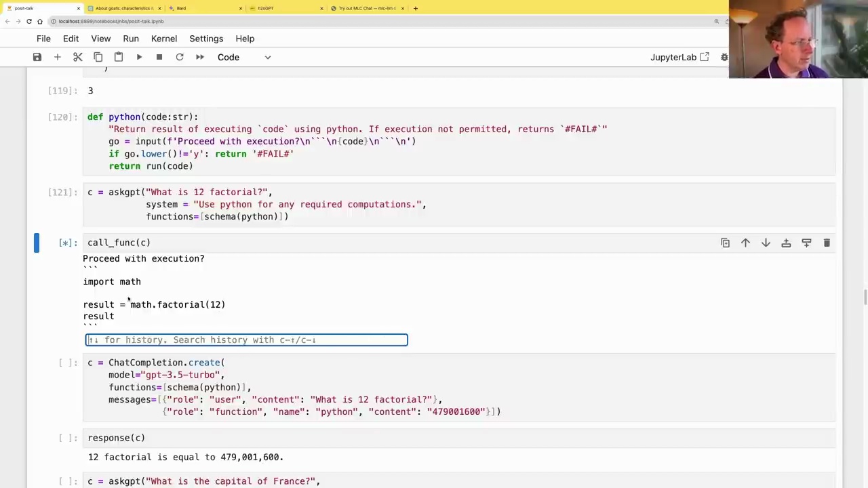Insert a cell below call_func cell
The width and height of the screenshot is (868, 488).
tap(806, 243)
